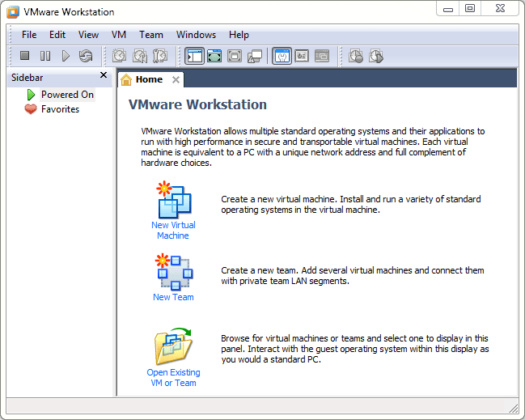Open the VM menu
The height and width of the screenshot is (420, 525).
click(119, 35)
